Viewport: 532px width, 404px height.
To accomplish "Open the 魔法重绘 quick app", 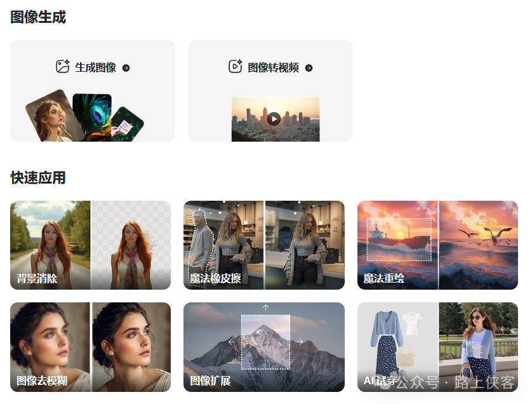I will point(437,245).
